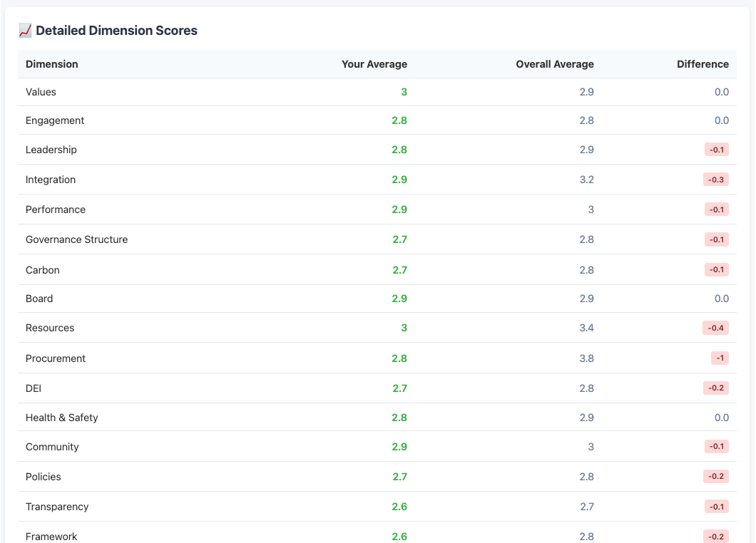Click the Carbon row label
756x543 pixels.
point(43,270)
